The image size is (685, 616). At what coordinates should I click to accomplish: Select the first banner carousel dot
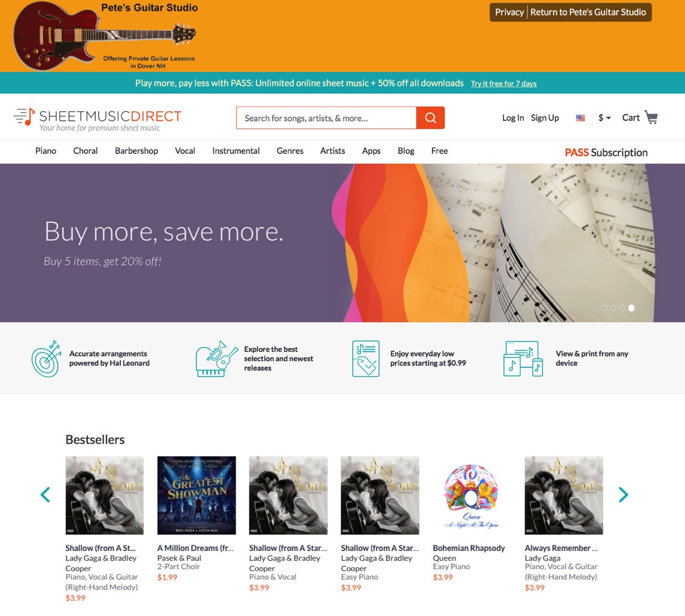tap(604, 308)
